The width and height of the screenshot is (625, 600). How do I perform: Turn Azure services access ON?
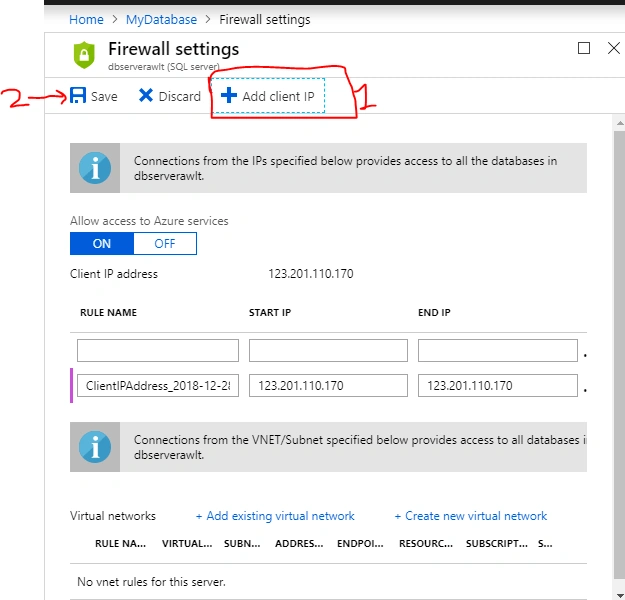[x=102, y=244]
